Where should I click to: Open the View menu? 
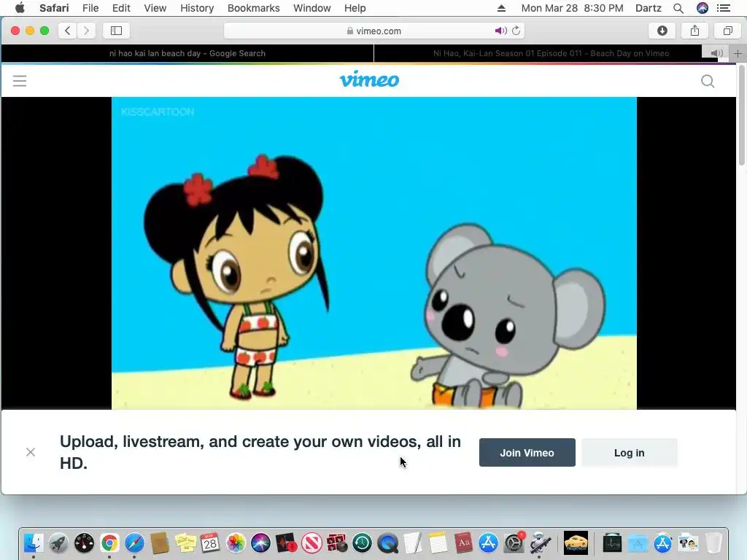click(x=155, y=8)
